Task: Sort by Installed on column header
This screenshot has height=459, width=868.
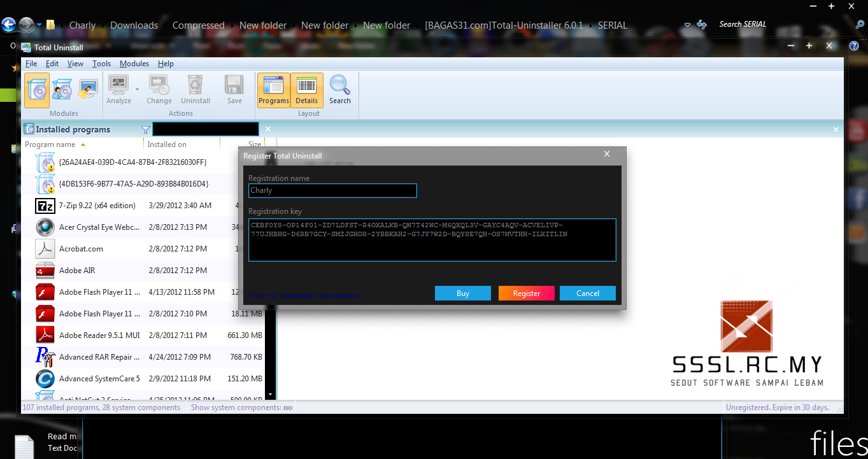Action: pyautogui.click(x=167, y=145)
